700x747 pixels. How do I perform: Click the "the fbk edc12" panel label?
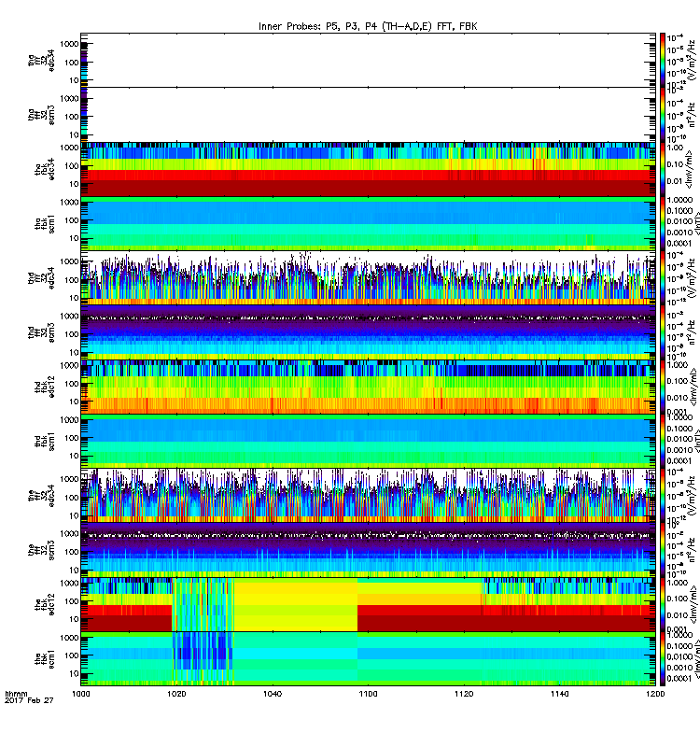coord(45,604)
